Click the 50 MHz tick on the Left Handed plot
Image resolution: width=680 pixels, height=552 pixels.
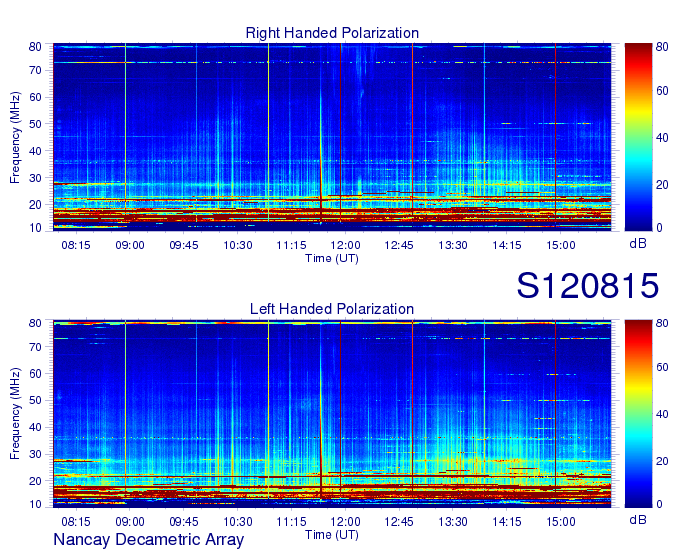[x=35, y=400]
